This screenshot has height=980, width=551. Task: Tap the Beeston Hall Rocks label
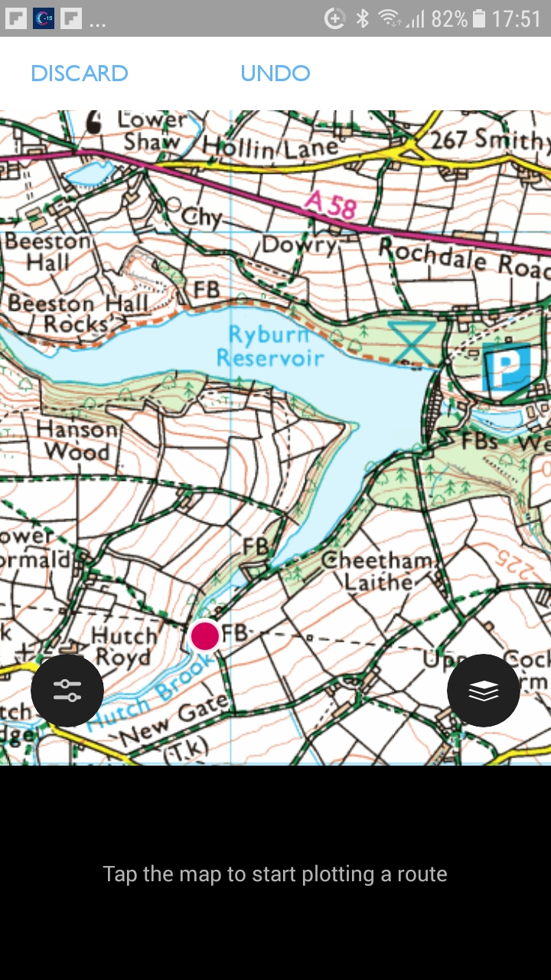coord(78,313)
